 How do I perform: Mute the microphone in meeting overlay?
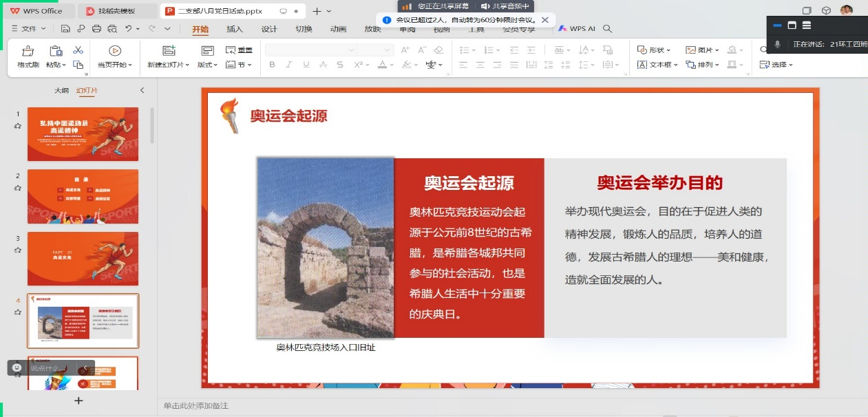point(778,44)
